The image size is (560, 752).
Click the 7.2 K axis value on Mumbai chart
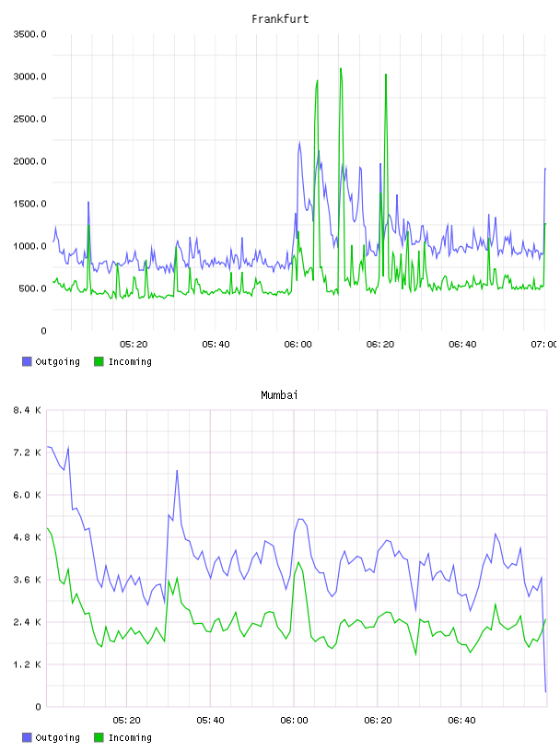point(27,452)
